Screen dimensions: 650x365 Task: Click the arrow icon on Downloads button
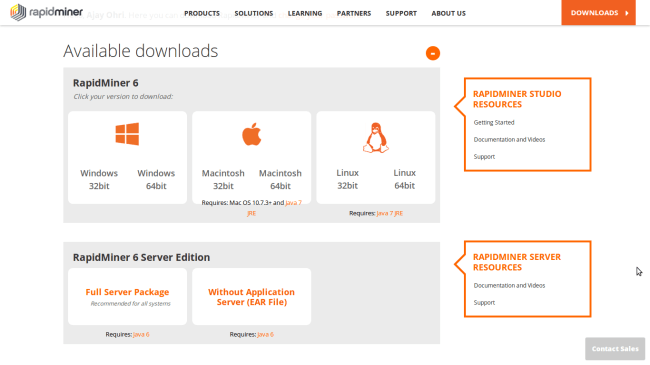click(627, 13)
